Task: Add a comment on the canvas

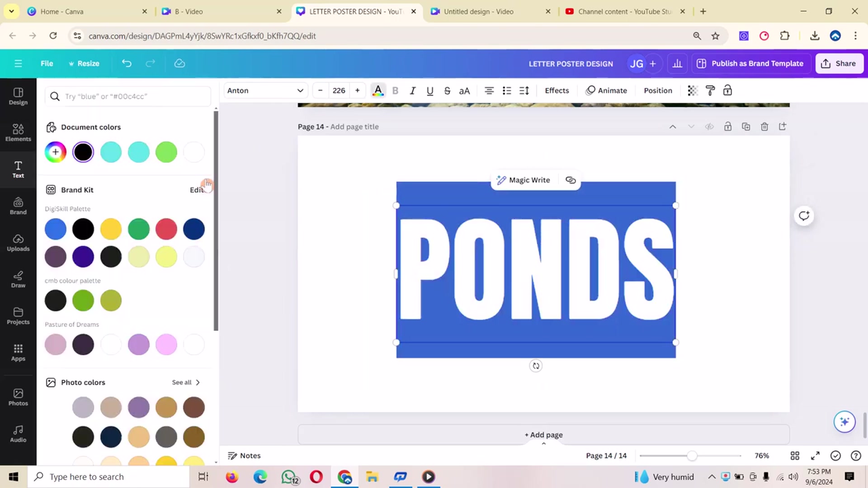Action: coord(804,216)
